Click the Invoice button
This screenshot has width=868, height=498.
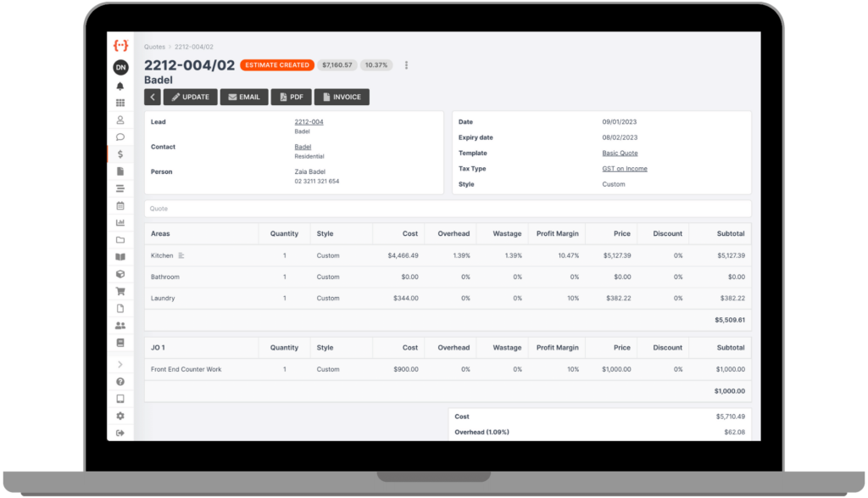(342, 98)
